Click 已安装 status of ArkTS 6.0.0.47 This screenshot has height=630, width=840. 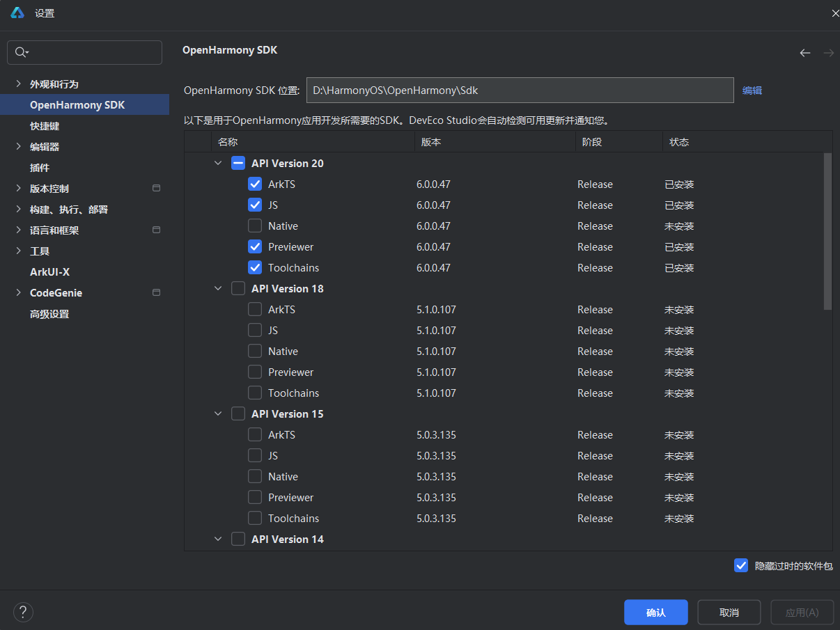pos(679,184)
